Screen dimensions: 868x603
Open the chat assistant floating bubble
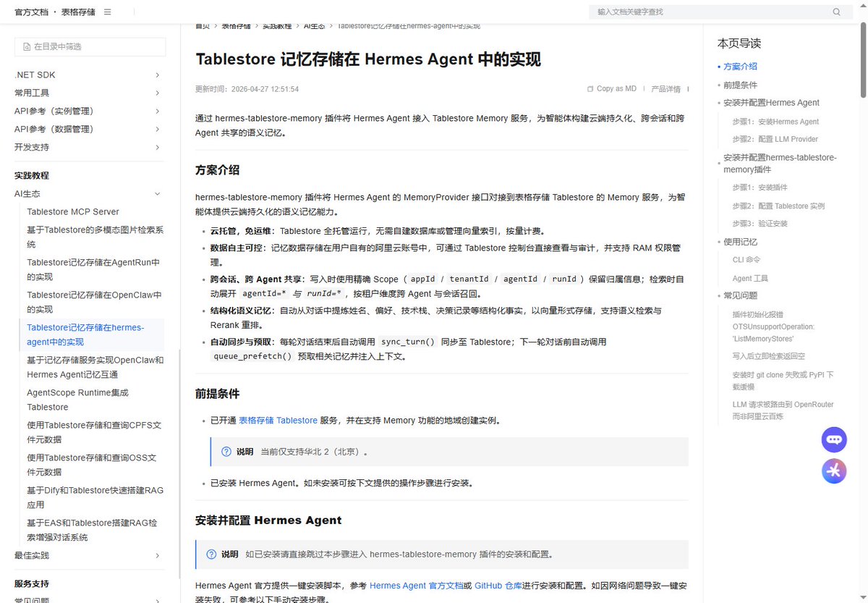(x=834, y=439)
